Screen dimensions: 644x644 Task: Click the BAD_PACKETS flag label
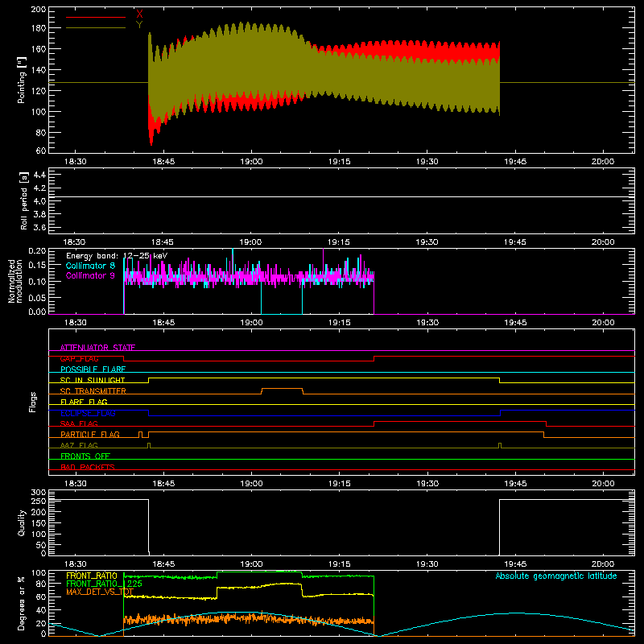click(x=88, y=467)
